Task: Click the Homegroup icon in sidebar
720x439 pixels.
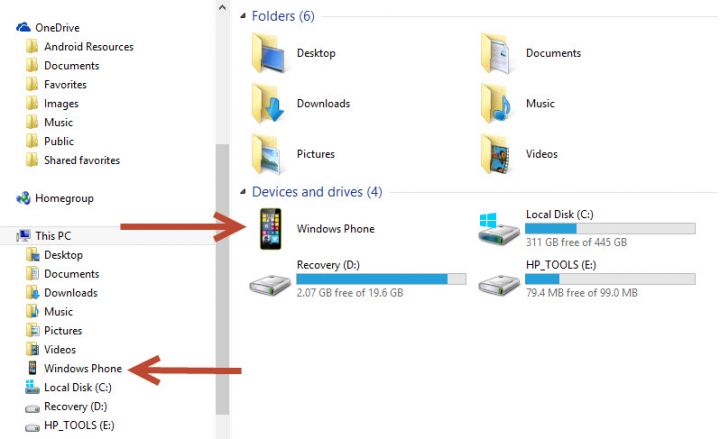Action: pos(23,198)
